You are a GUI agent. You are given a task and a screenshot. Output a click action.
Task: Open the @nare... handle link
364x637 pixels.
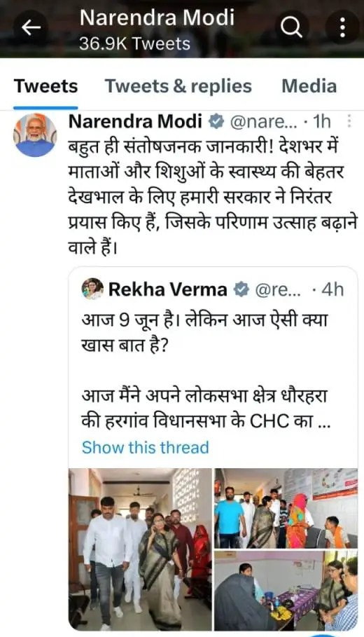click(263, 121)
